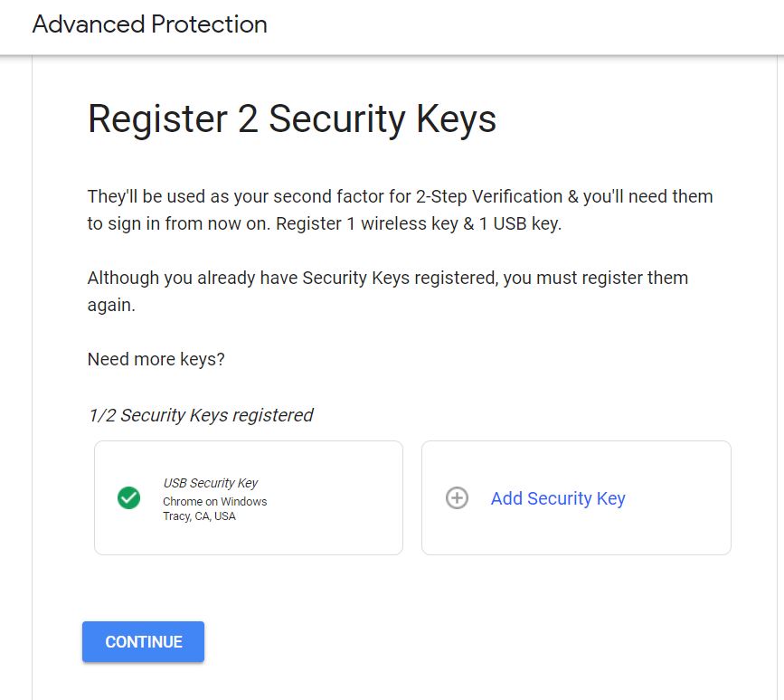The width and height of the screenshot is (784, 700).
Task: Click the Register 2 Security Keys heading
Action: (291, 119)
